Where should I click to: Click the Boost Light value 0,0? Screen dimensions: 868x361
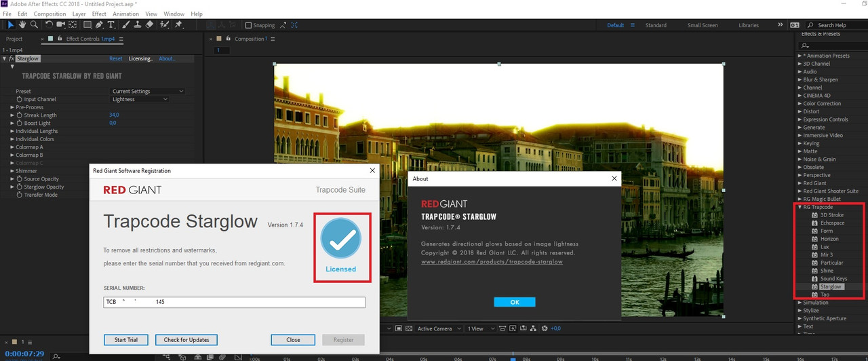[113, 123]
